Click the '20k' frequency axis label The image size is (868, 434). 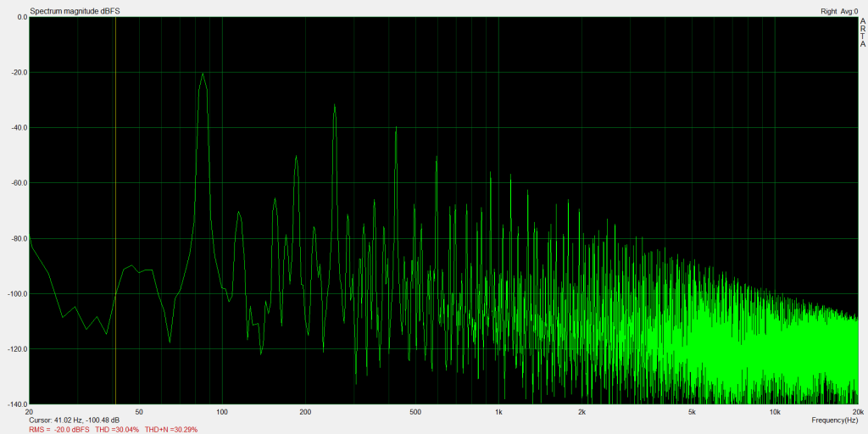[x=858, y=413]
